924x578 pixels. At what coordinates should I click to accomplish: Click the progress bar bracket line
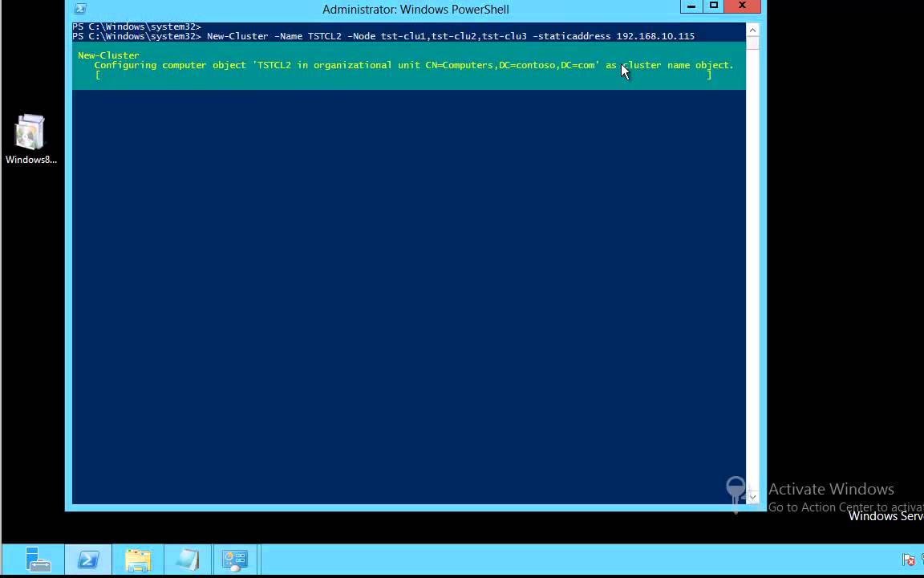[x=403, y=75]
